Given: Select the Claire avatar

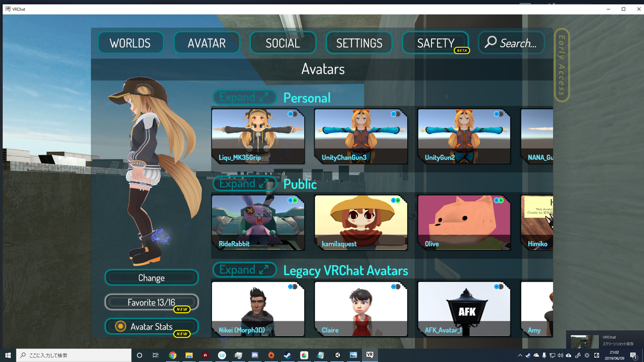Looking at the screenshot, I should pyautogui.click(x=361, y=309).
